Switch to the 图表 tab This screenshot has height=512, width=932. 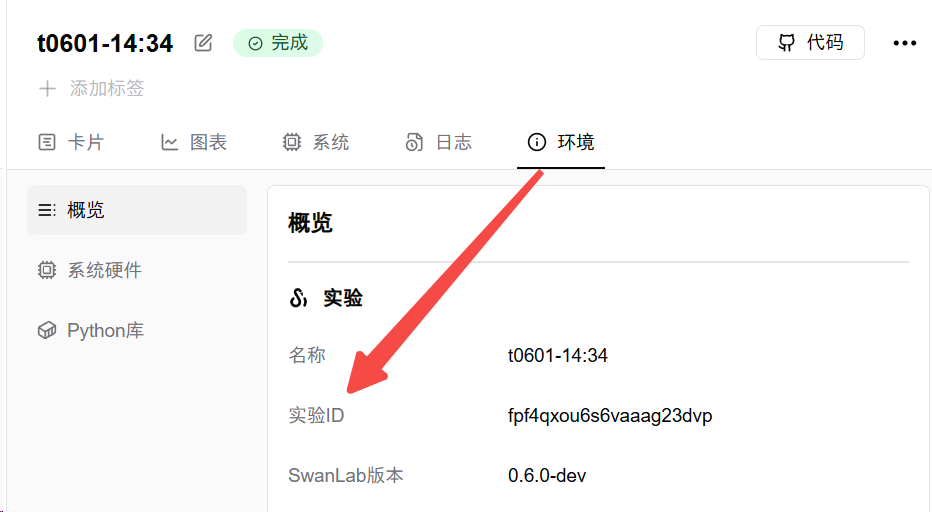(208, 142)
